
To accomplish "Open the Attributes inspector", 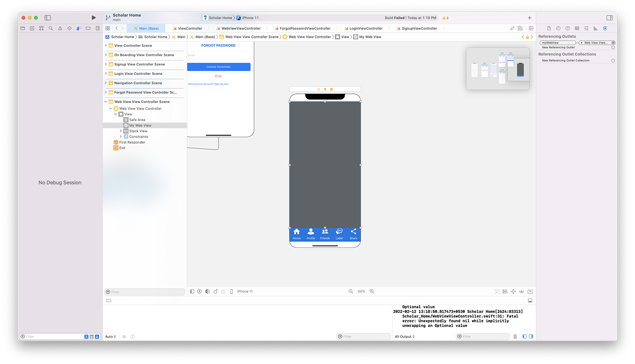I will [586, 28].
